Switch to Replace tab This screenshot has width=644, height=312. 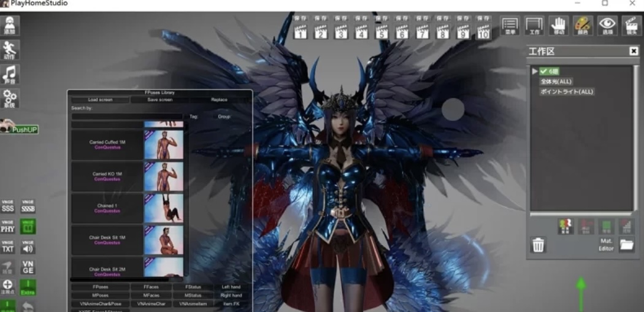click(220, 100)
